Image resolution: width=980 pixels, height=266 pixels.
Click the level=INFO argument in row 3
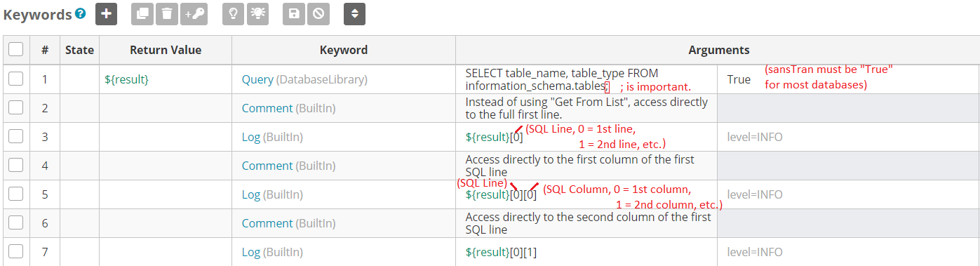[x=755, y=137]
